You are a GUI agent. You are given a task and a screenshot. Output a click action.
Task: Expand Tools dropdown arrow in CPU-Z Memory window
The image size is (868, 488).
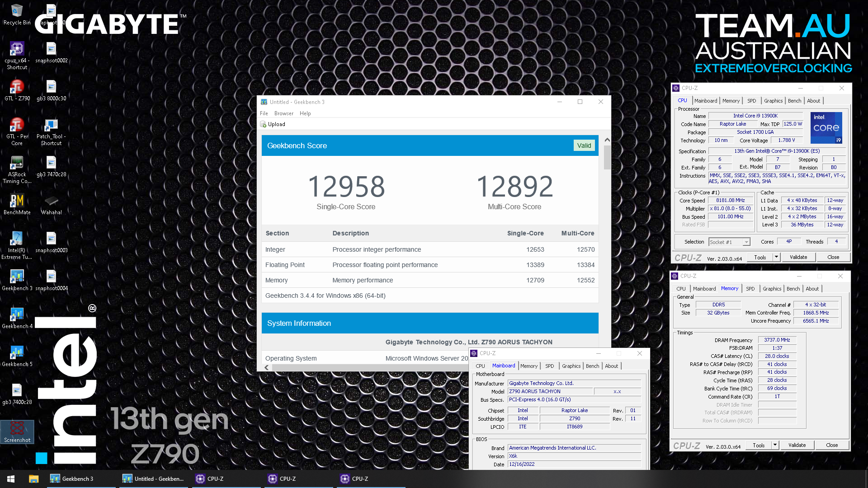[775, 445]
